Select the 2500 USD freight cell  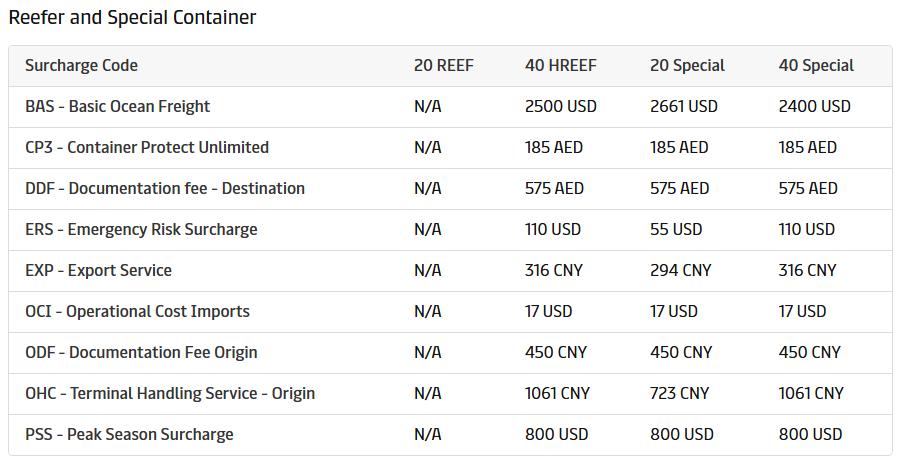[559, 107]
